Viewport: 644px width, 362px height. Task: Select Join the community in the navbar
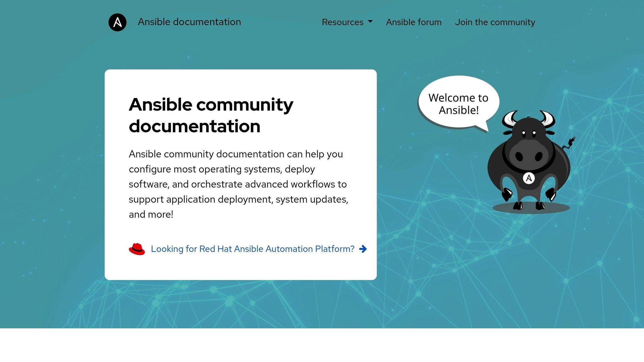[x=494, y=22]
